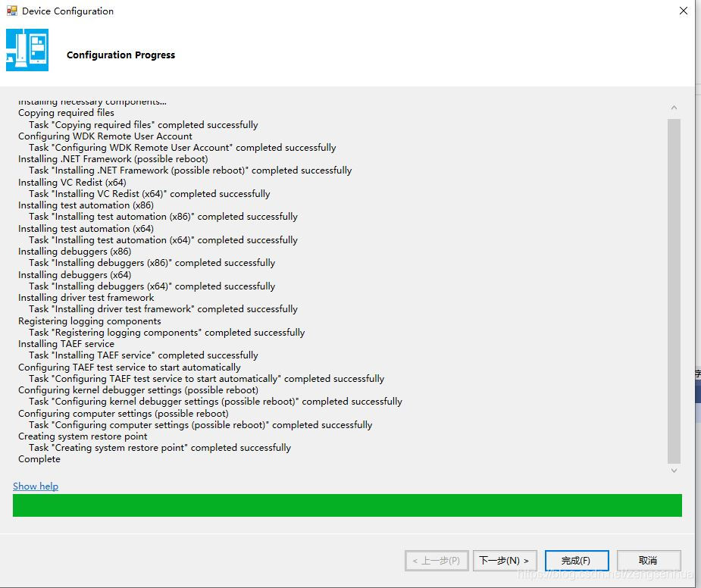
Task: Click the 上一步(P) back button
Action: tap(437, 561)
